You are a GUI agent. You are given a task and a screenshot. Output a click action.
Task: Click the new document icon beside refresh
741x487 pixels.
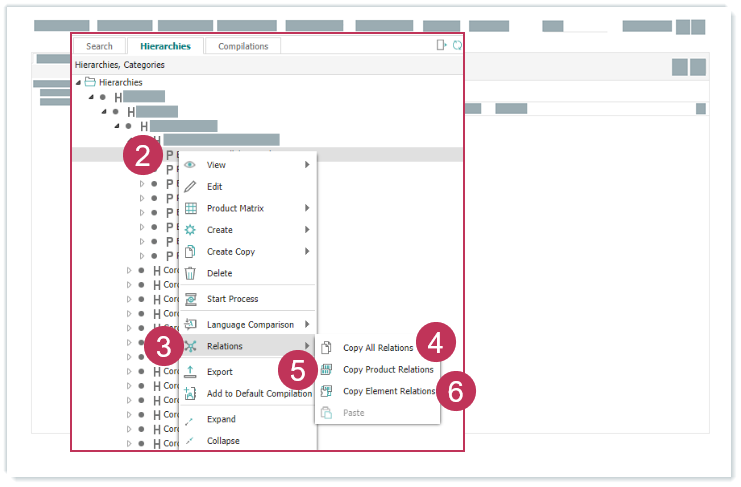442,45
